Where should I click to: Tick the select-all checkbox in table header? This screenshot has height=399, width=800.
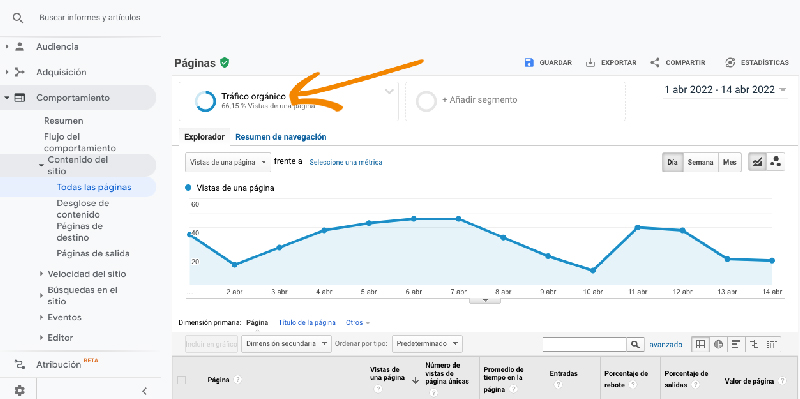[x=182, y=380]
